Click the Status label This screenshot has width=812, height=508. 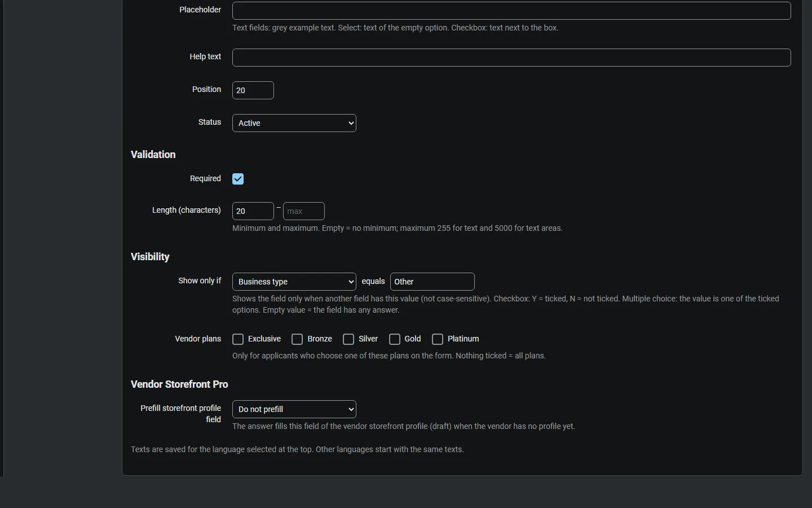pyautogui.click(x=210, y=122)
